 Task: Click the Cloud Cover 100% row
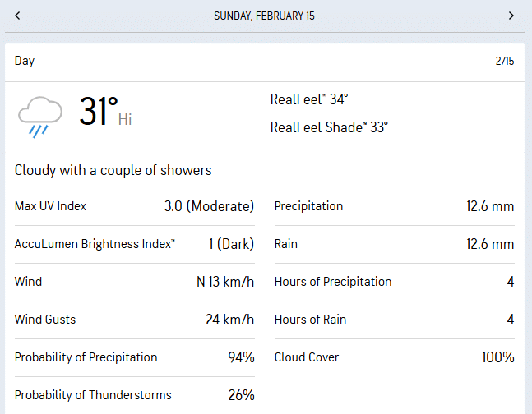394,357
